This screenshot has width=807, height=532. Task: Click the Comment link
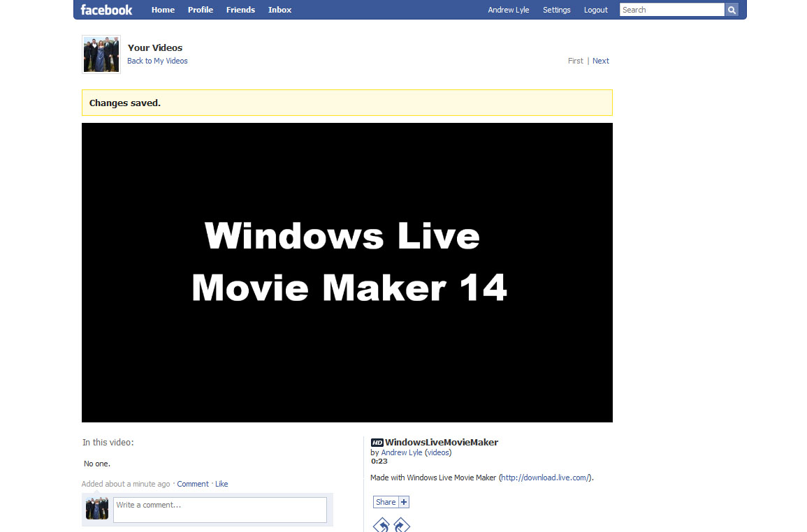(x=192, y=484)
